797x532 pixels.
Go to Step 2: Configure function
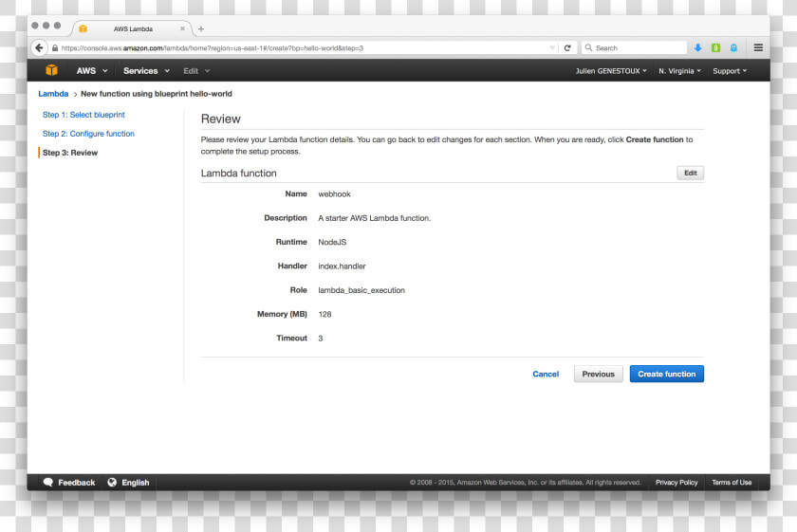pyautogui.click(x=88, y=134)
